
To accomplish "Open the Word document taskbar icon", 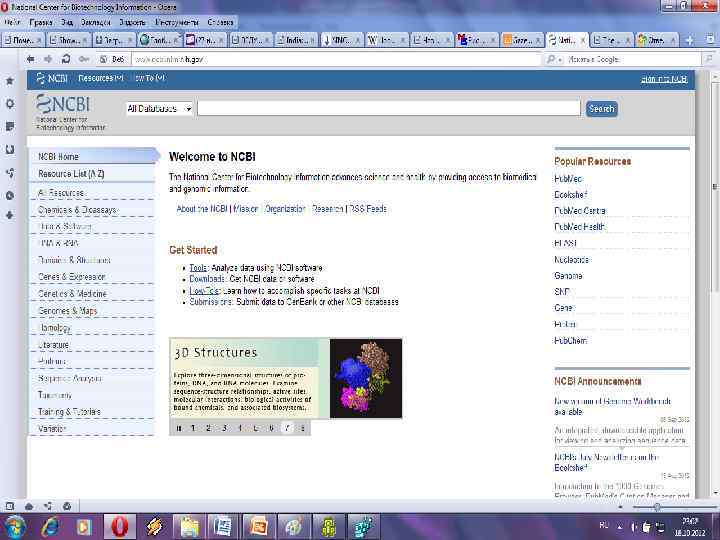I will pos(223,527).
